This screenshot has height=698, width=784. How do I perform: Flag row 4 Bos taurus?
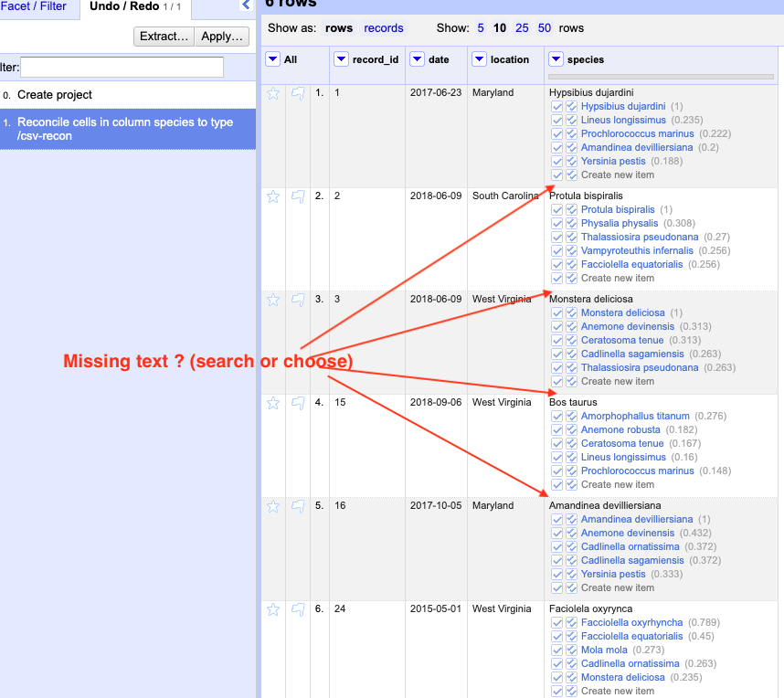(x=298, y=403)
